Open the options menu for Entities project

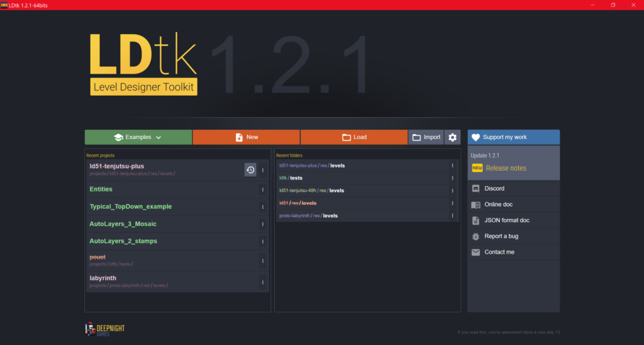pyautogui.click(x=263, y=189)
